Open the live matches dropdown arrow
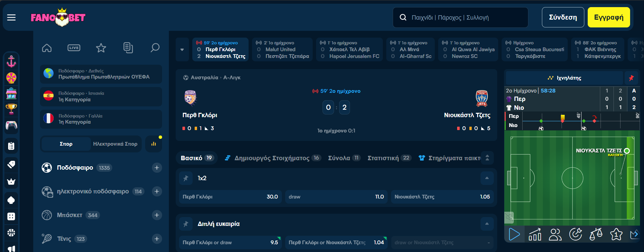The image size is (644, 252). (182, 49)
